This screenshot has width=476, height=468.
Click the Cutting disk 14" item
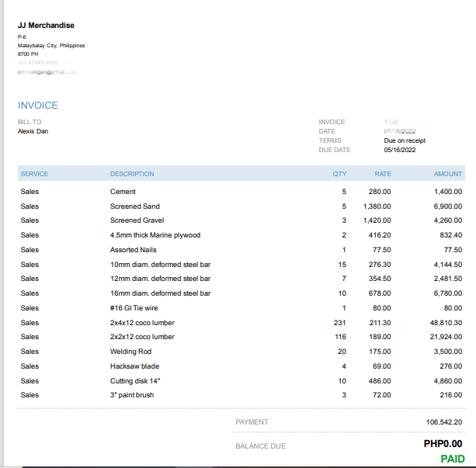pos(135,381)
